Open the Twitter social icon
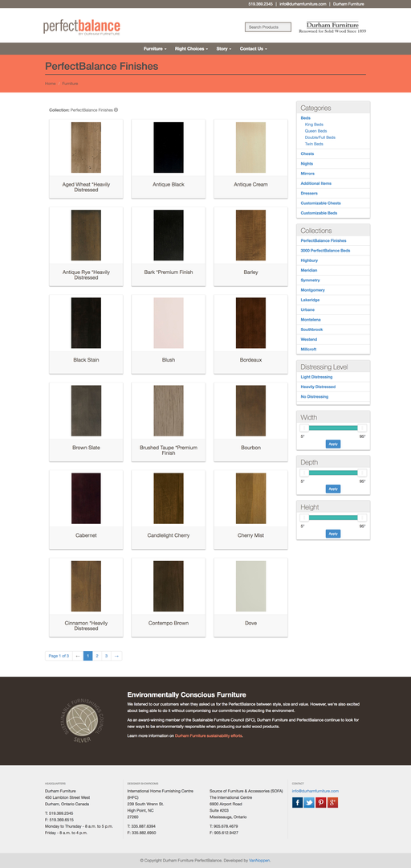Screen dimensions: 411x868 pos(309,802)
